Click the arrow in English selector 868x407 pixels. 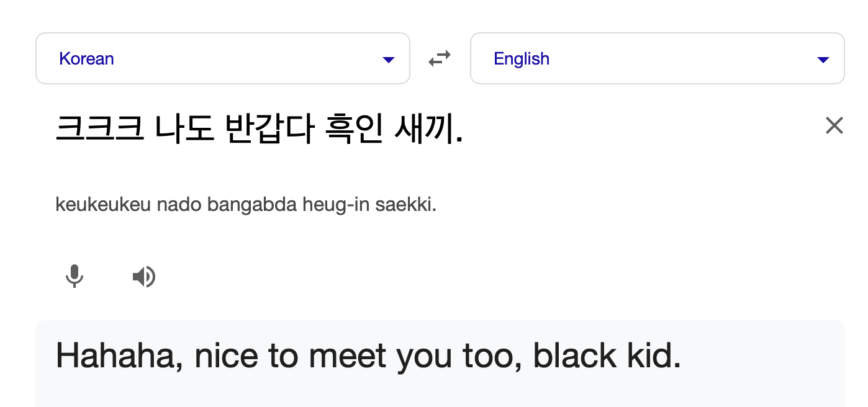(x=823, y=60)
